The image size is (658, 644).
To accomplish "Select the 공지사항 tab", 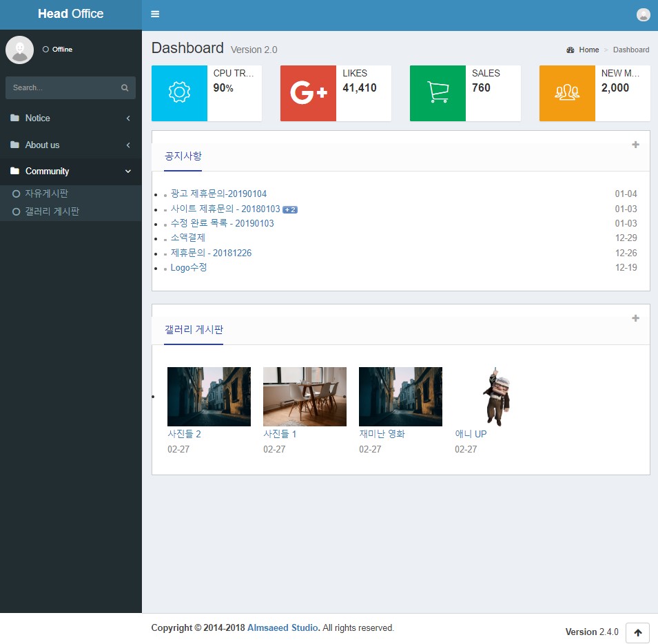I will (x=183, y=156).
